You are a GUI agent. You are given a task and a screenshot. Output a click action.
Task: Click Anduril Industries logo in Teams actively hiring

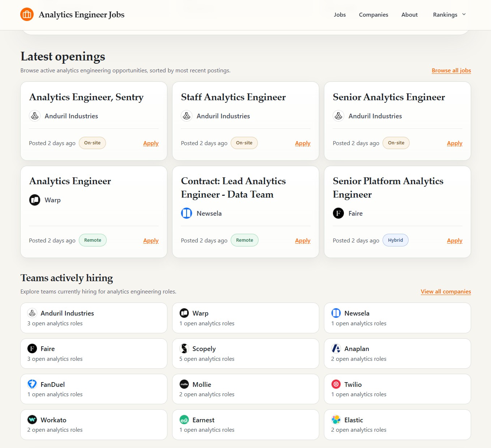click(32, 313)
